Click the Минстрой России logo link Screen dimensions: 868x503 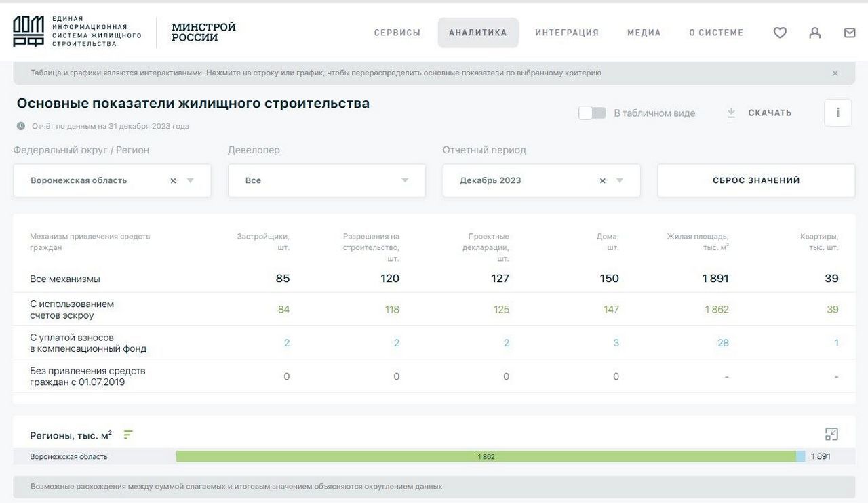tap(203, 33)
